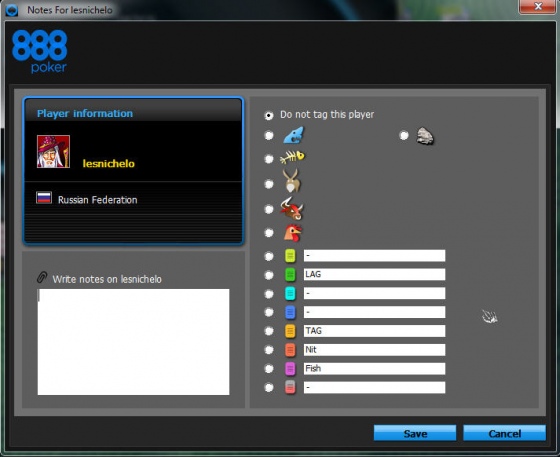Viewport: 560px width, 457px height.
Task: Select 'Do not tag this player' radio button
Action: (x=269, y=115)
